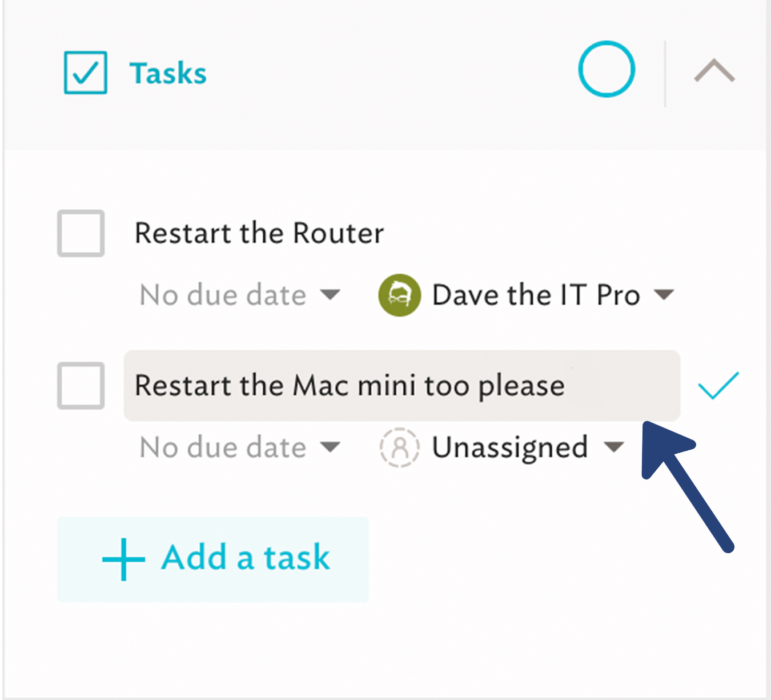The height and width of the screenshot is (700, 771).
Task: Click the teal progress circle icon
Action: pyautogui.click(x=607, y=69)
